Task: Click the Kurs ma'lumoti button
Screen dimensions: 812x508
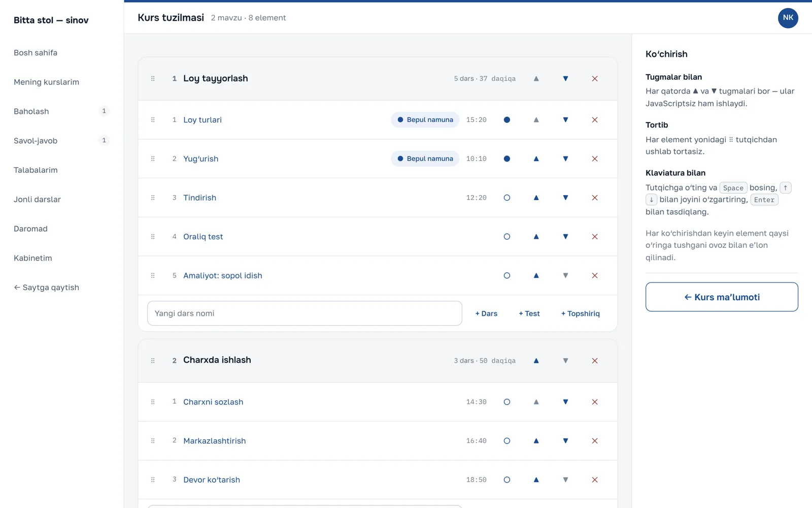Action: click(722, 297)
